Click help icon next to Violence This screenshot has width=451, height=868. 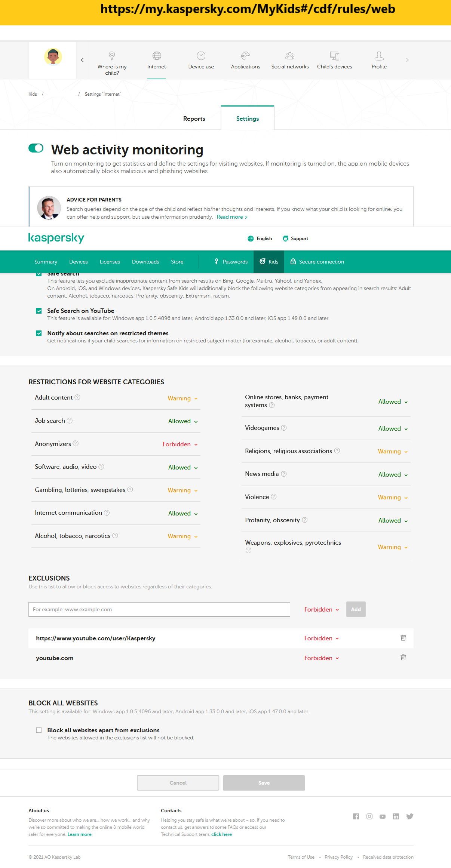coord(274,497)
